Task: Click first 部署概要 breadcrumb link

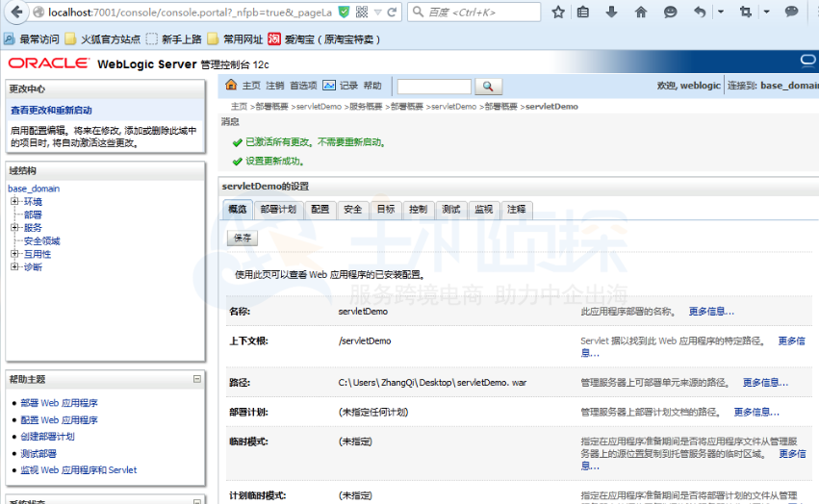Action: point(272,107)
